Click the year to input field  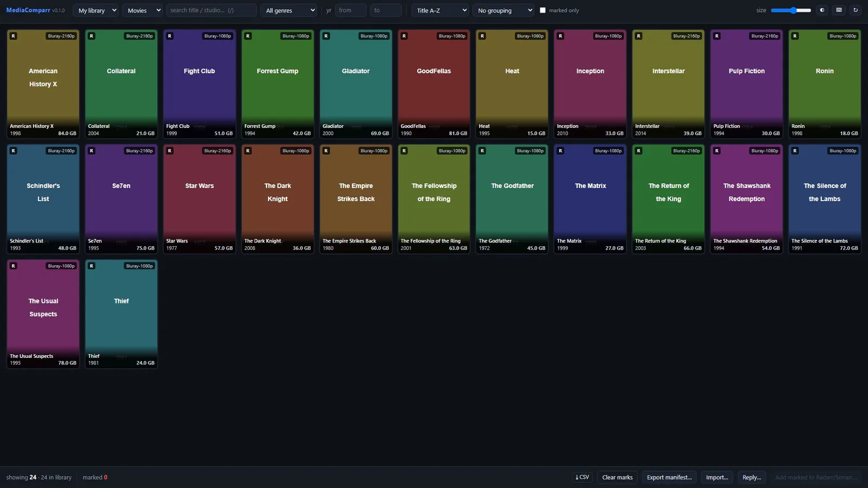point(386,10)
